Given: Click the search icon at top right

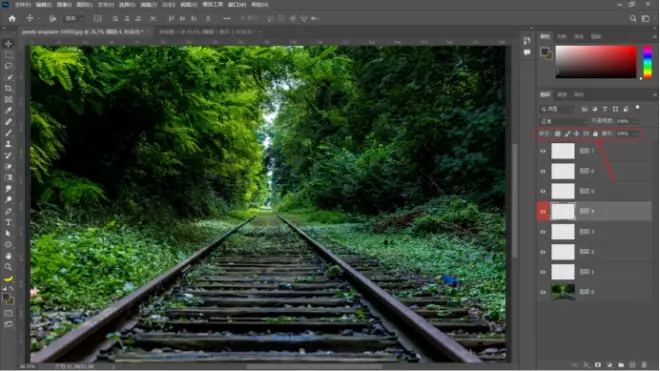Looking at the screenshot, I should [x=633, y=19].
